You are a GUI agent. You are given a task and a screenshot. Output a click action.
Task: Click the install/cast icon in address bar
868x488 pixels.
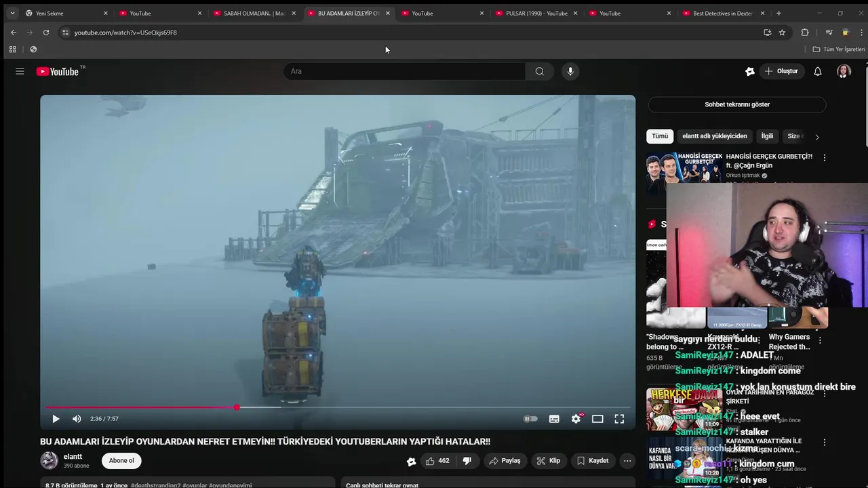pyautogui.click(x=767, y=33)
